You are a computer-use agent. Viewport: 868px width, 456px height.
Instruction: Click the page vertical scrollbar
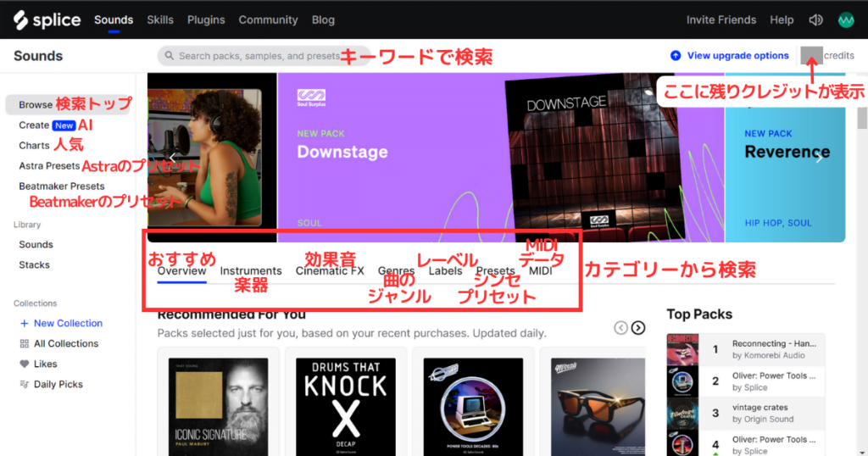[x=862, y=119]
